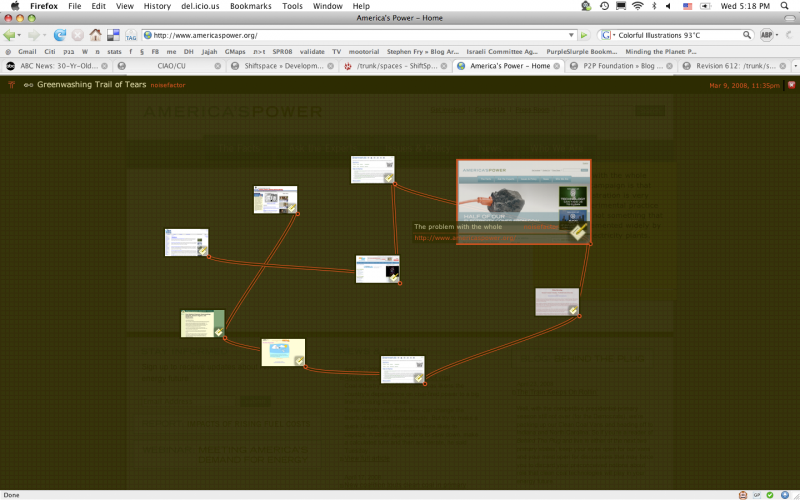The width and height of the screenshot is (800, 500).
Task: Go to the home page icon
Action: [x=95, y=35]
